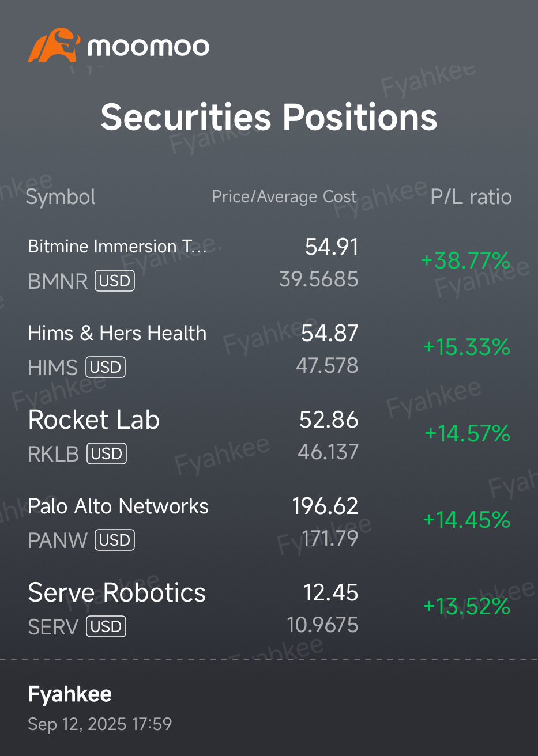Click the Fyahkee username at bottom
538x756 pixels.
(x=70, y=694)
